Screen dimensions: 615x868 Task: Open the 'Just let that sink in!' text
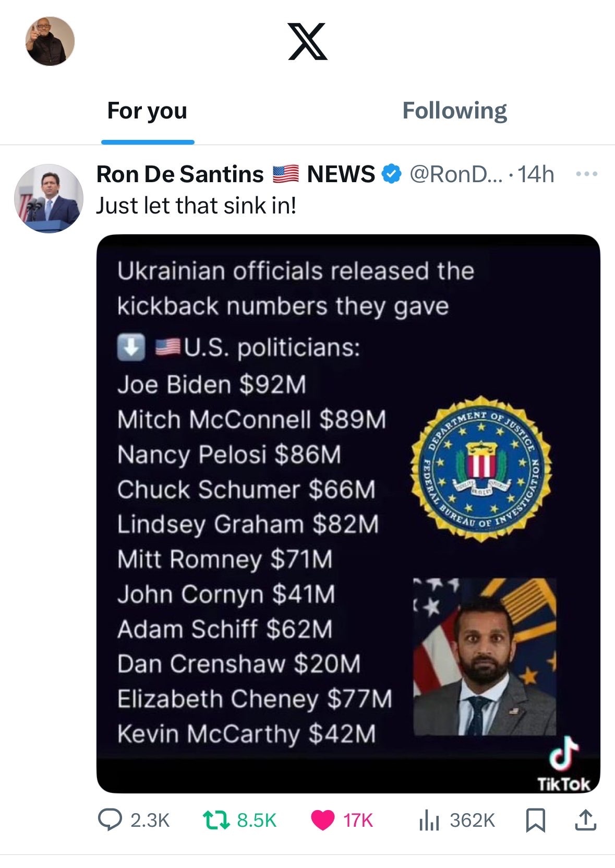point(196,206)
